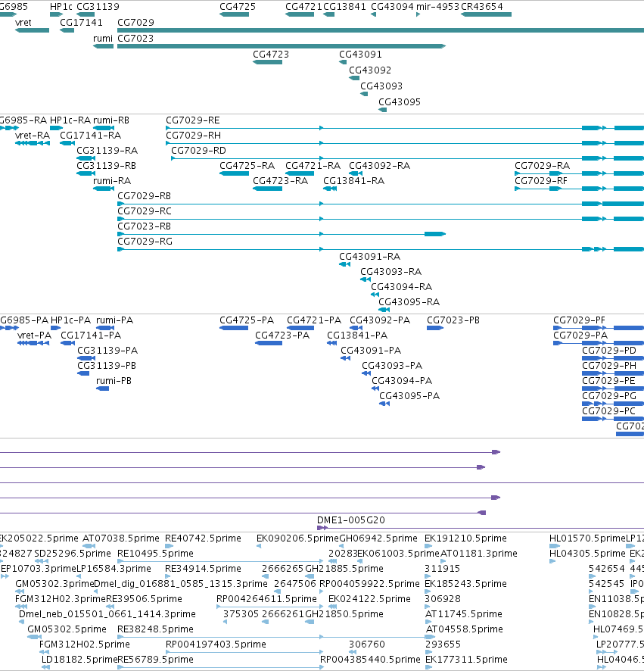Select the DME1-005G20 clone label
The width and height of the screenshot is (644, 671).
[x=351, y=520]
